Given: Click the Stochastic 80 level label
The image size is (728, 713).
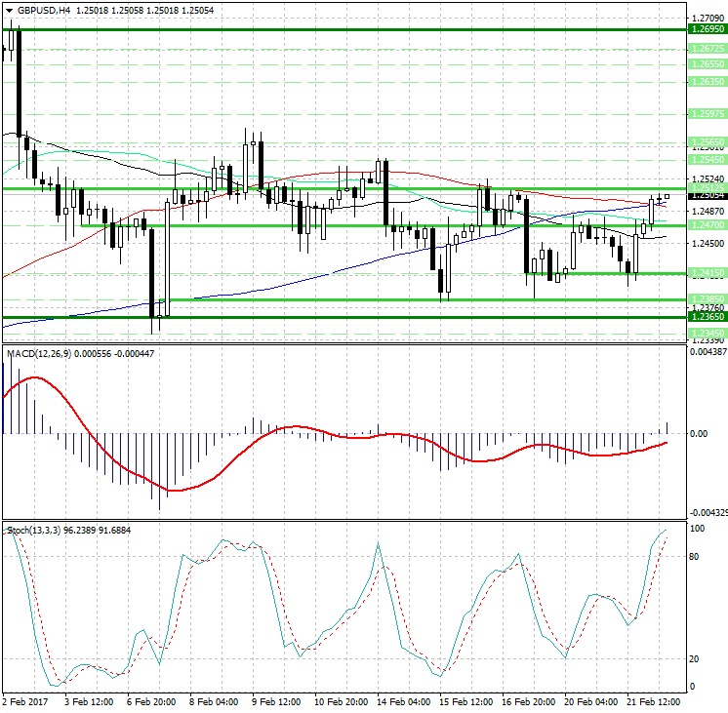Looking at the screenshot, I should click(x=694, y=557).
